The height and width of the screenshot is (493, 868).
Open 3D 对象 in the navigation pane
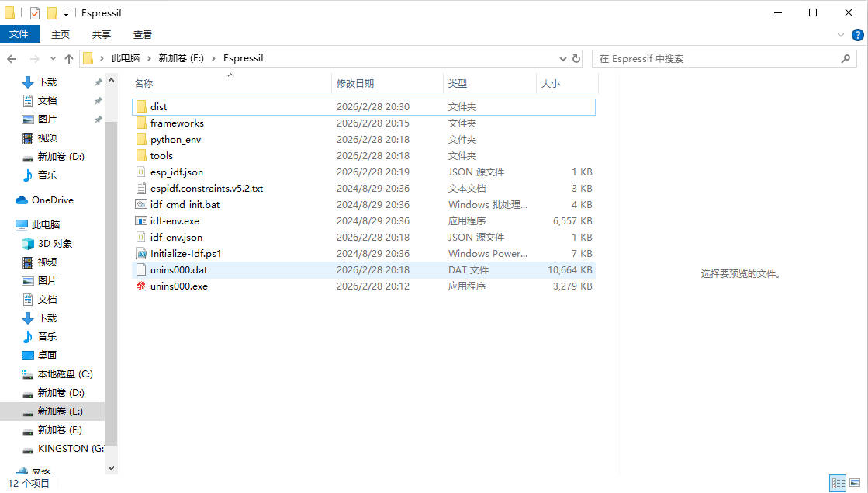55,244
